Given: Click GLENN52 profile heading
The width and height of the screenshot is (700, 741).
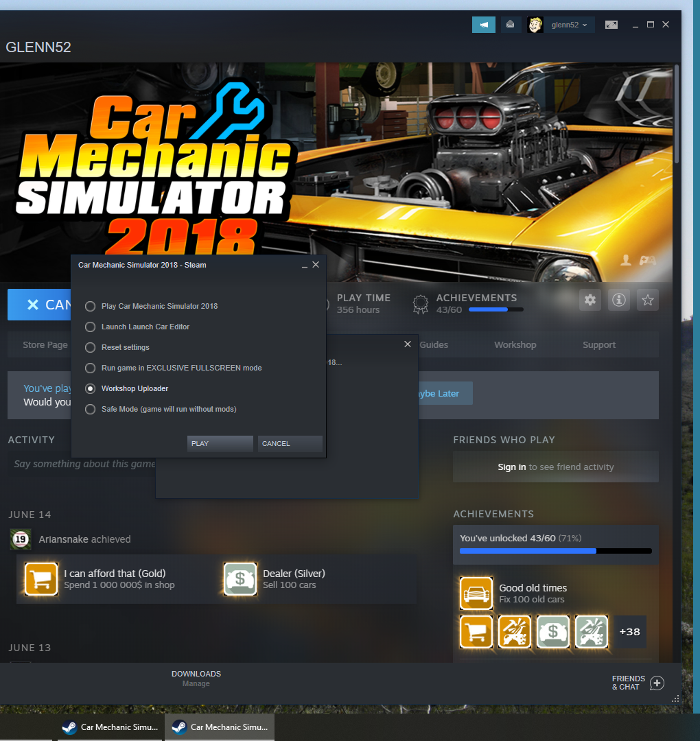Looking at the screenshot, I should click(x=38, y=47).
